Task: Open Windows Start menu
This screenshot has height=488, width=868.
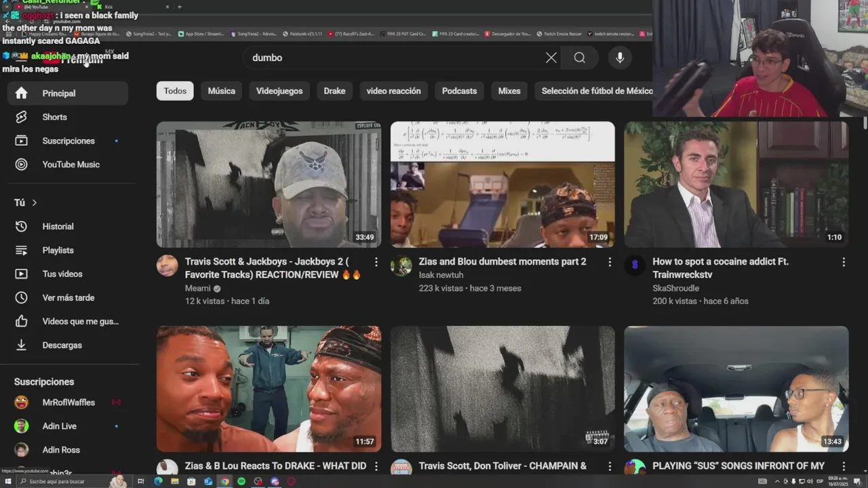Action: (9, 481)
